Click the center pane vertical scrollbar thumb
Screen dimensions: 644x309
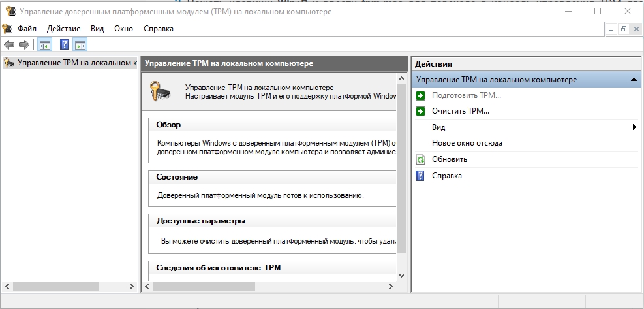401,169
